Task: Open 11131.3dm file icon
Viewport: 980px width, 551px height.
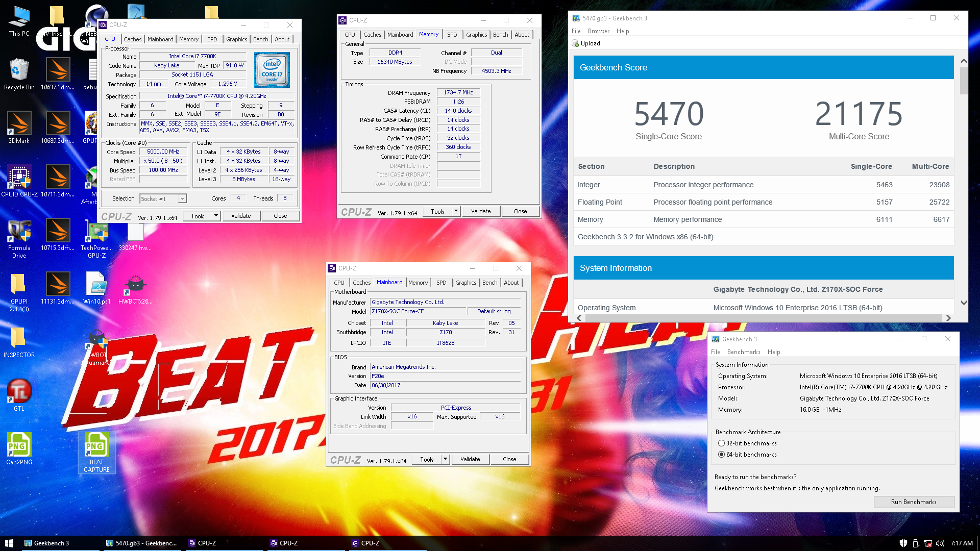Action: [x=58, y=288]
